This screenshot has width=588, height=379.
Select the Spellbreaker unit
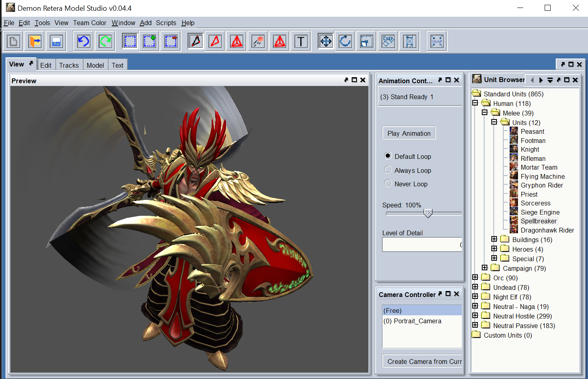[x=539, y=221]
